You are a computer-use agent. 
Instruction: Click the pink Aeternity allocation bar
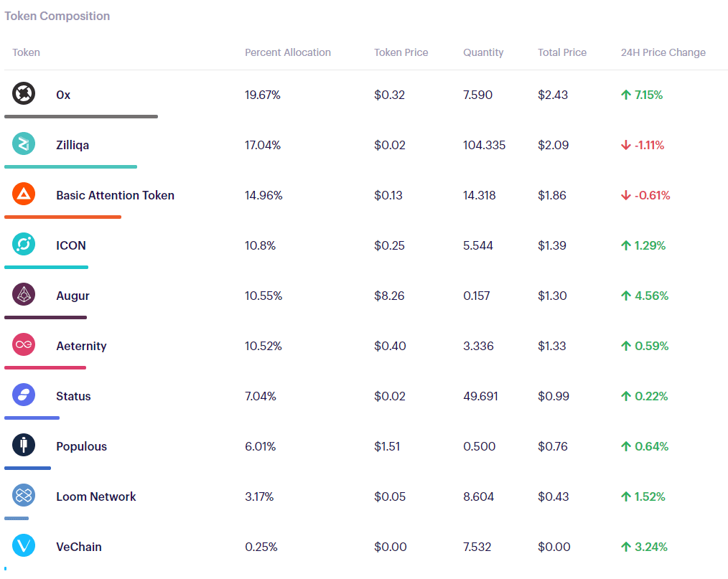pos(45,367)
